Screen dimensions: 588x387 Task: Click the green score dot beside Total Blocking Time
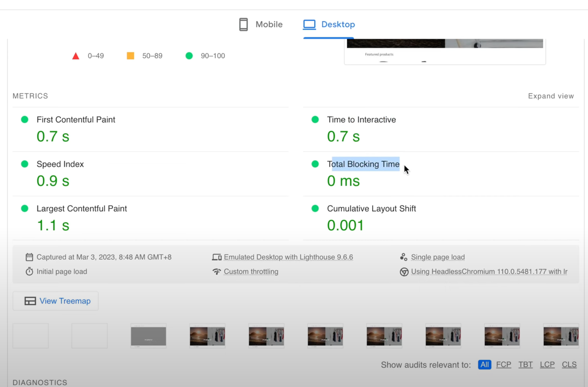pyautogui.click(x=315, y=164)
